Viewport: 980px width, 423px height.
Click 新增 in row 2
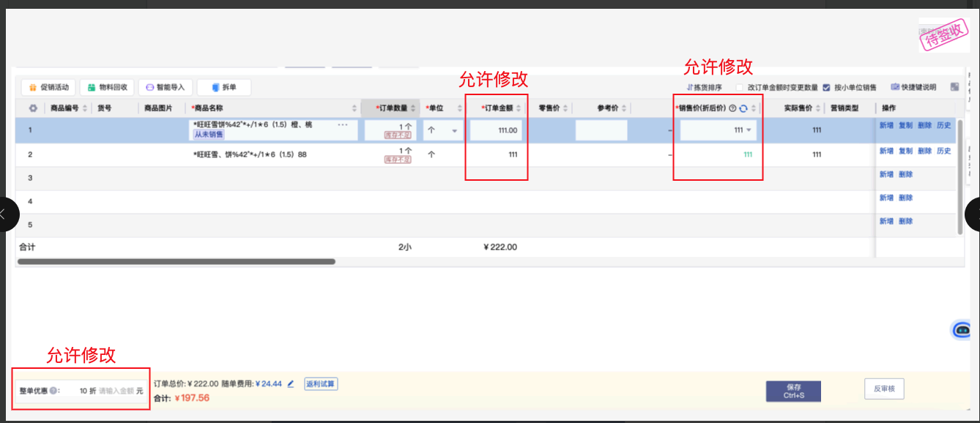coord(886,151)
